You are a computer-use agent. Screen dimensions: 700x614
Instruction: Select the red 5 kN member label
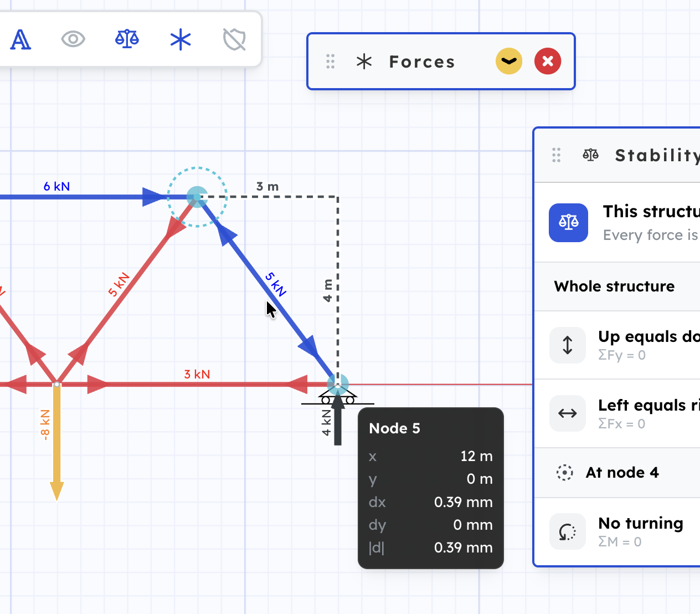119,284
